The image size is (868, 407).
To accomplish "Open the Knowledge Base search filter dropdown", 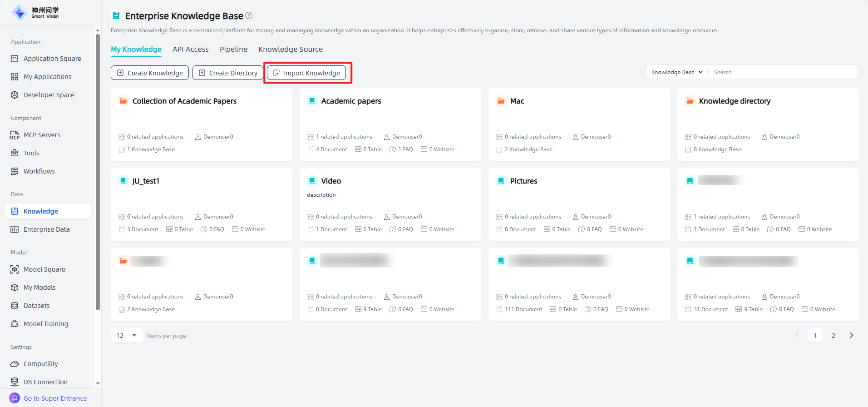I will point(677,72).
